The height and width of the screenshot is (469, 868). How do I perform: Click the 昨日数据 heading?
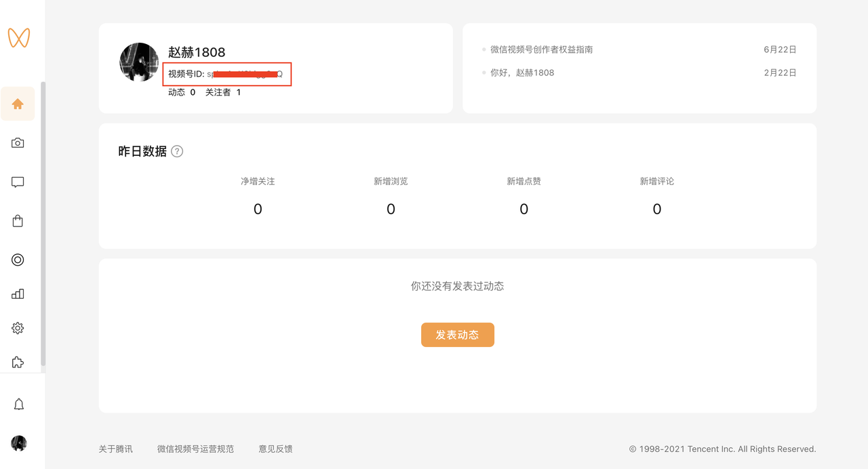click(142, 151)
